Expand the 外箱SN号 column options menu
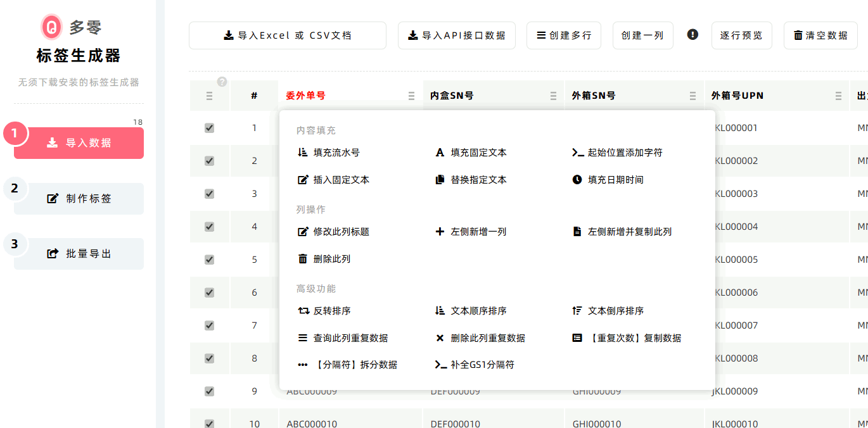Image resolution: width=868 pixels, height=428 pixels. [x=693, y=96]
